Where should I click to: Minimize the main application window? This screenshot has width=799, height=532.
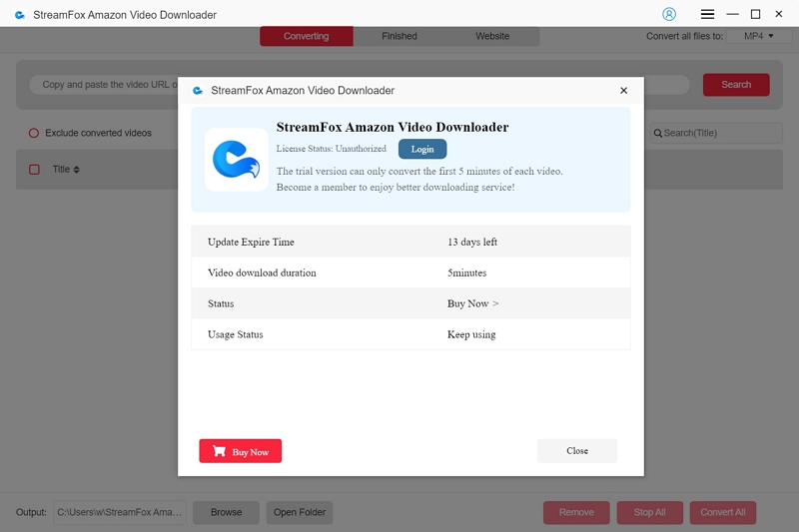pyautogui.click(x=732, y=14)
